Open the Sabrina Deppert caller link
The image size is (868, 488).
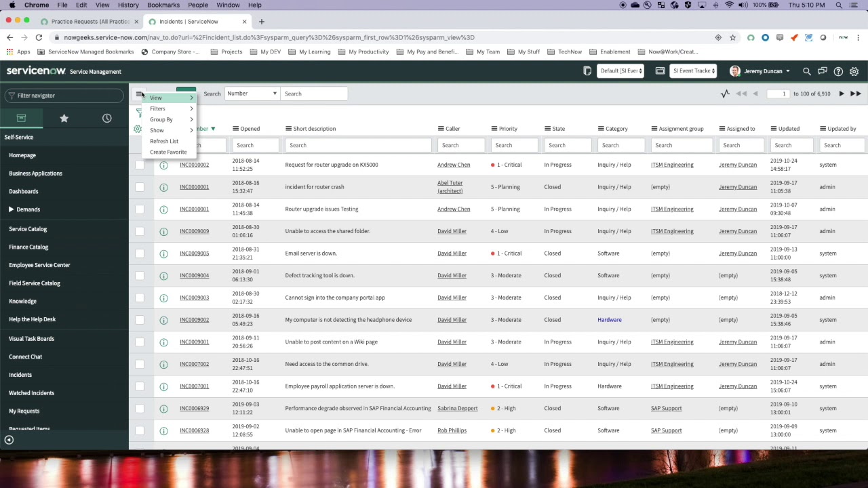(457, 408)
